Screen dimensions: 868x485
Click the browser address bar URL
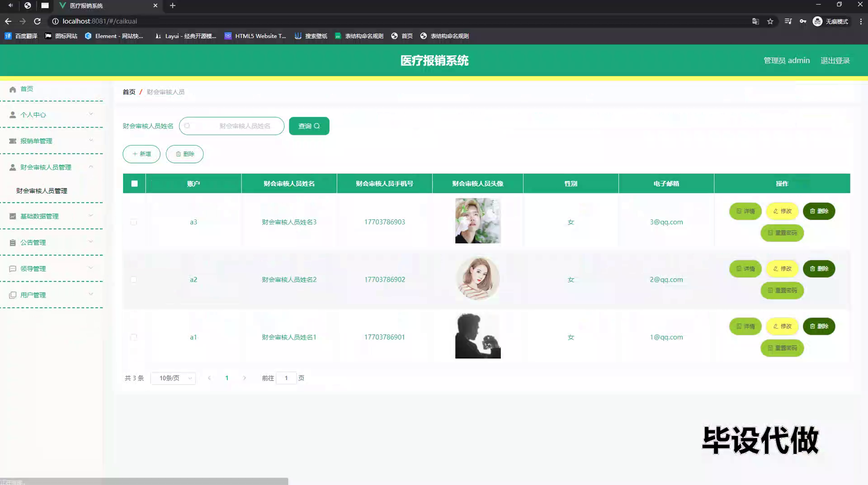tap(99, 21)
